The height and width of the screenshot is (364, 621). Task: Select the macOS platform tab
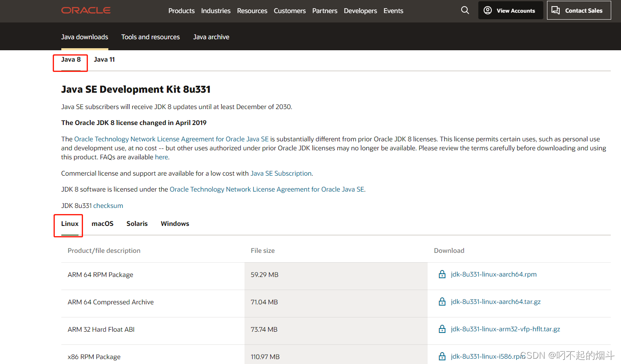click(103, 223)
